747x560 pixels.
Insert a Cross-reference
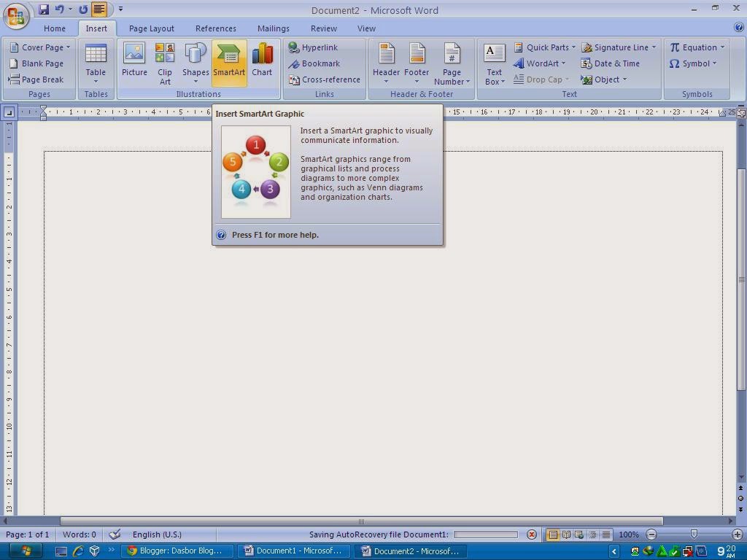pos(325,79)
